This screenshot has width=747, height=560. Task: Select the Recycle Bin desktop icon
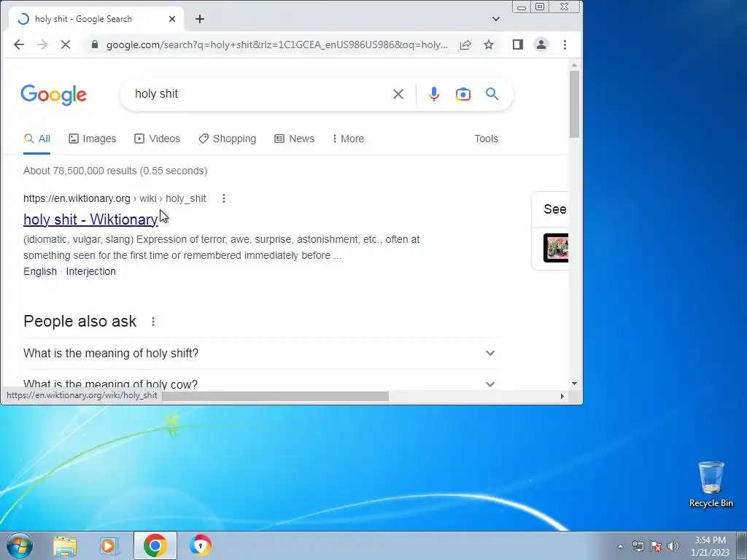[x=711, y=484]
